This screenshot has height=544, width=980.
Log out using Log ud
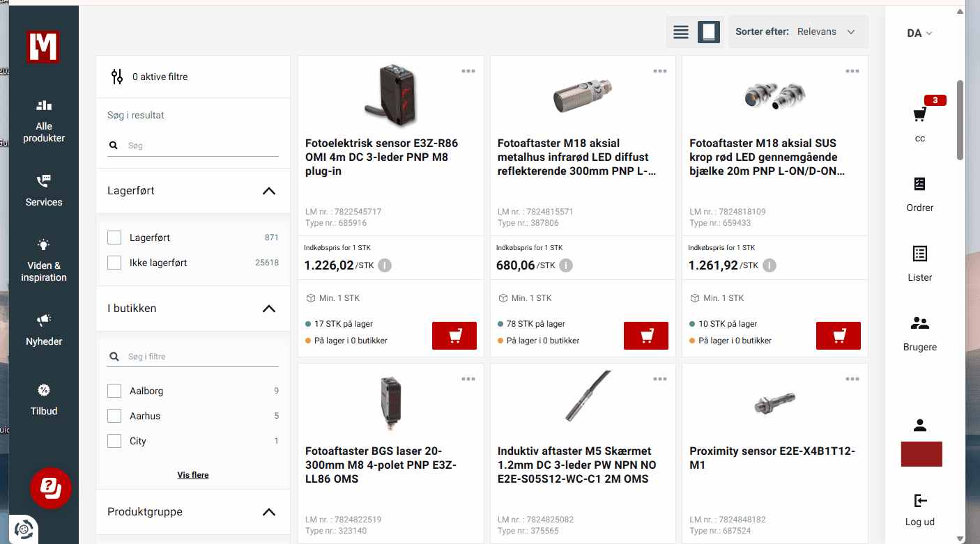point(920,509)
